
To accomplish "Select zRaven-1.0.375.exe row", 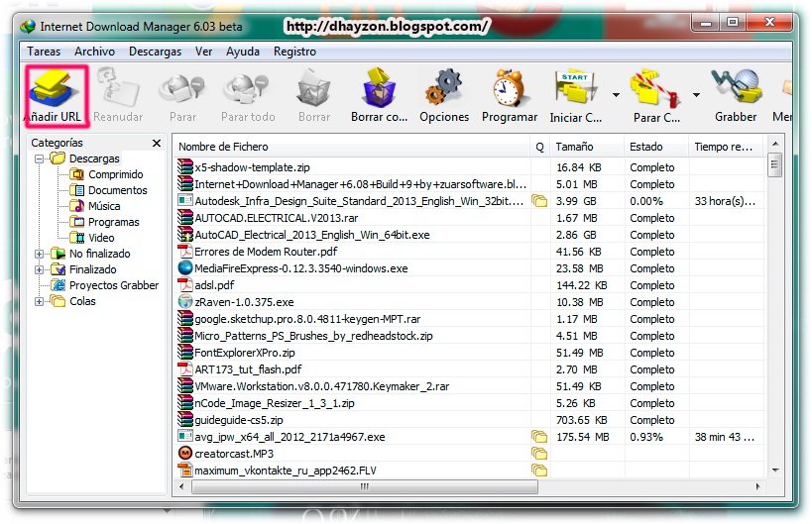I will [x=470, y=302].
